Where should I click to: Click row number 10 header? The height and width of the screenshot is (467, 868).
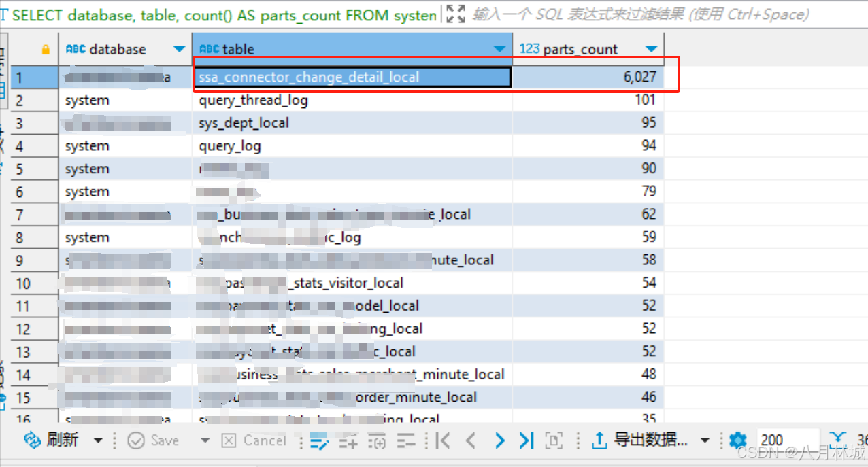[35, 283]
